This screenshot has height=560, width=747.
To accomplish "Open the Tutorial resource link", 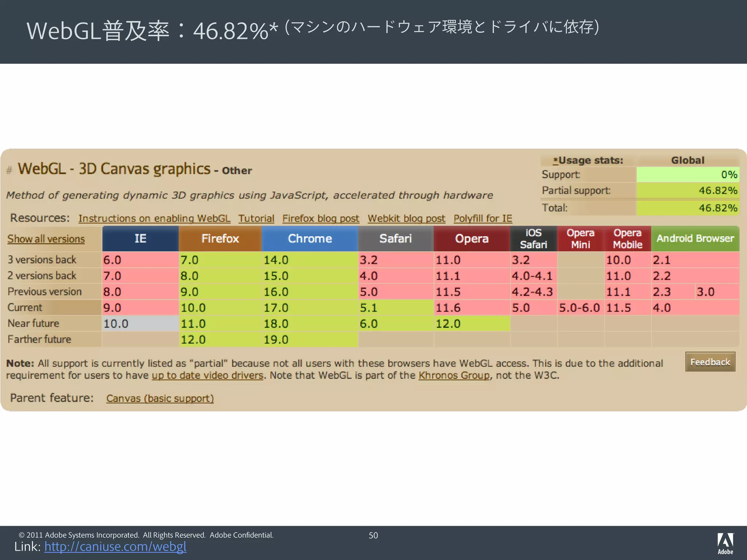I will point(256,218).
